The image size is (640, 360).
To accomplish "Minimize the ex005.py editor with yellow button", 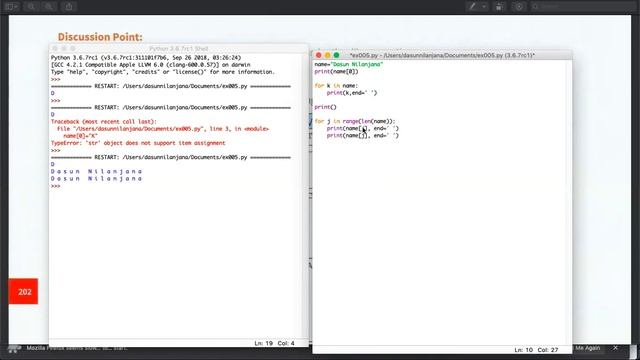I will pos(327,55).
